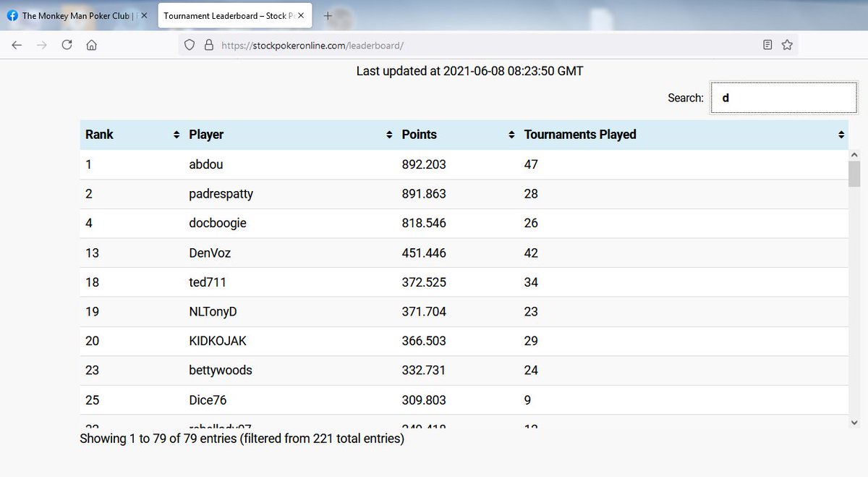Viewport: 868px width, 477px height.
Task: Sort by Tournaments Played column
Action: click(x=684, y=135)
